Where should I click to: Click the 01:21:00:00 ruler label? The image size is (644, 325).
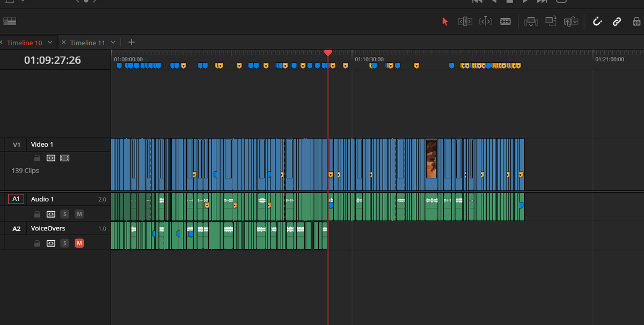coord(610,59)
